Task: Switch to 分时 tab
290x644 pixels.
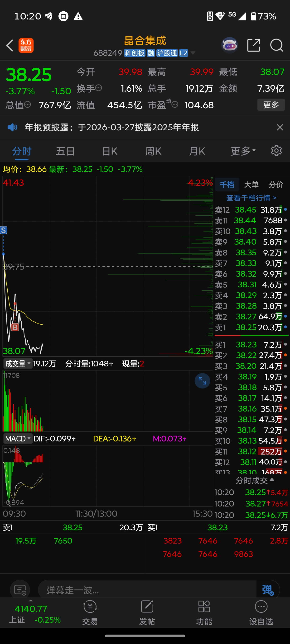Action: point(22,151)
